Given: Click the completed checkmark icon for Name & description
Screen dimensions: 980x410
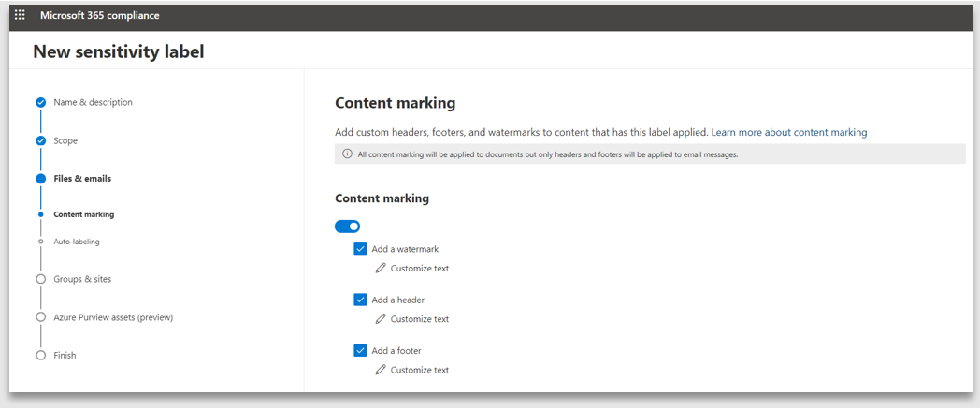Looking at the screenshot, I should point(40,103).
